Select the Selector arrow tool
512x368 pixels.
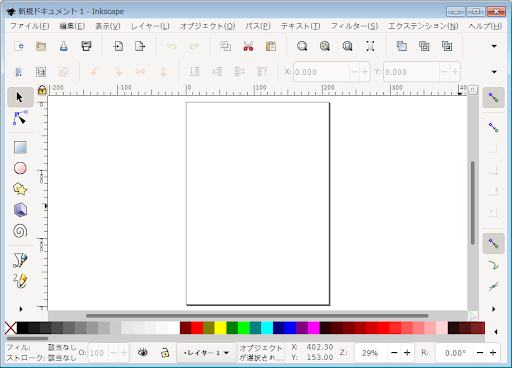(20, 97)
